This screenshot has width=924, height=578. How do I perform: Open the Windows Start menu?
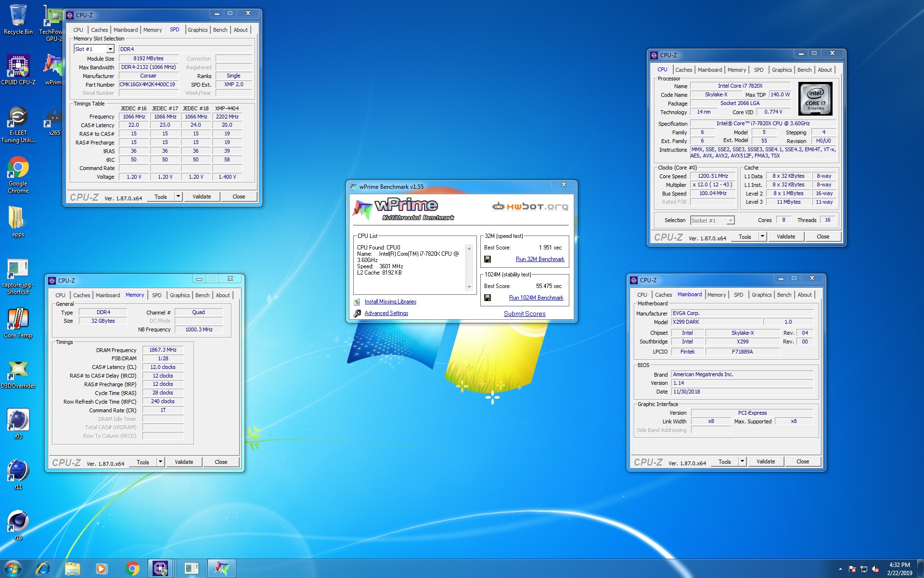tap(13, 569)
